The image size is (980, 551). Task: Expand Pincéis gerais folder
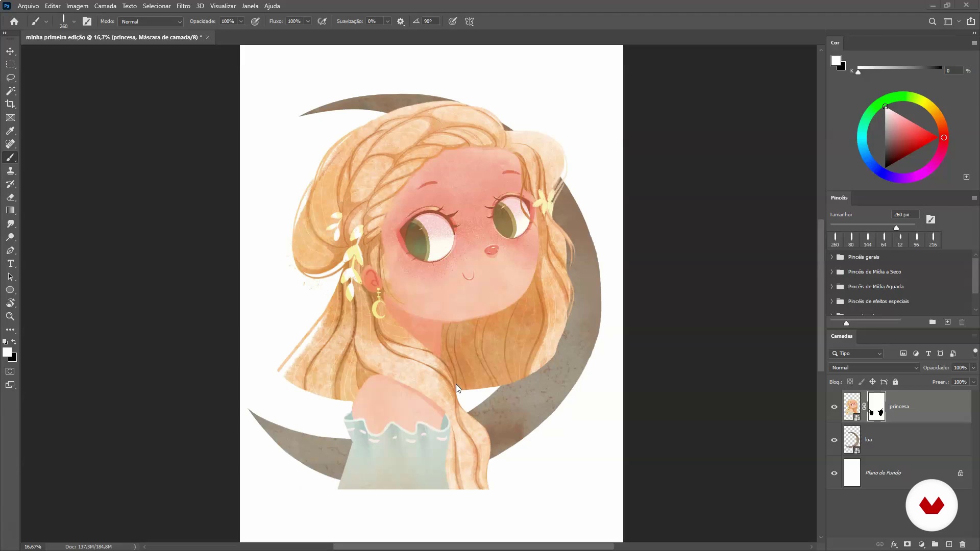[x=832, y=257]
